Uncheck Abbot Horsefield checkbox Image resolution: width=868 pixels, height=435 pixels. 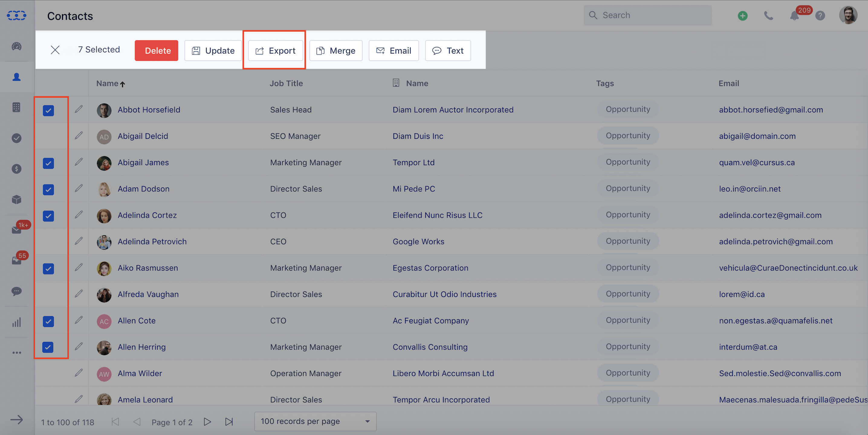[x=48, y=110]
